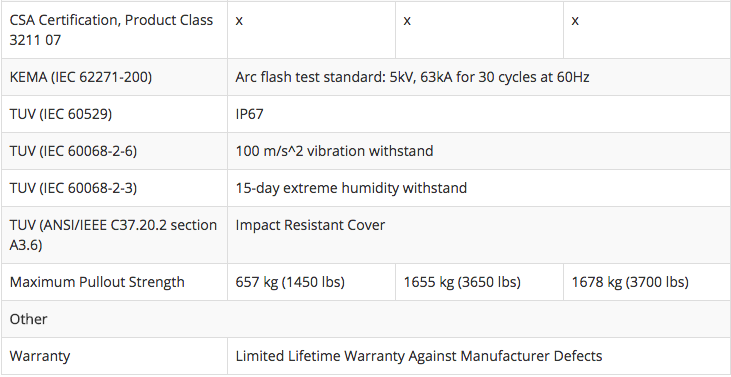Image resolution: width=731 pixels, height=377 pixels.
Task: Select the first x under CSA Certification
Action: (x=239, y=21)
